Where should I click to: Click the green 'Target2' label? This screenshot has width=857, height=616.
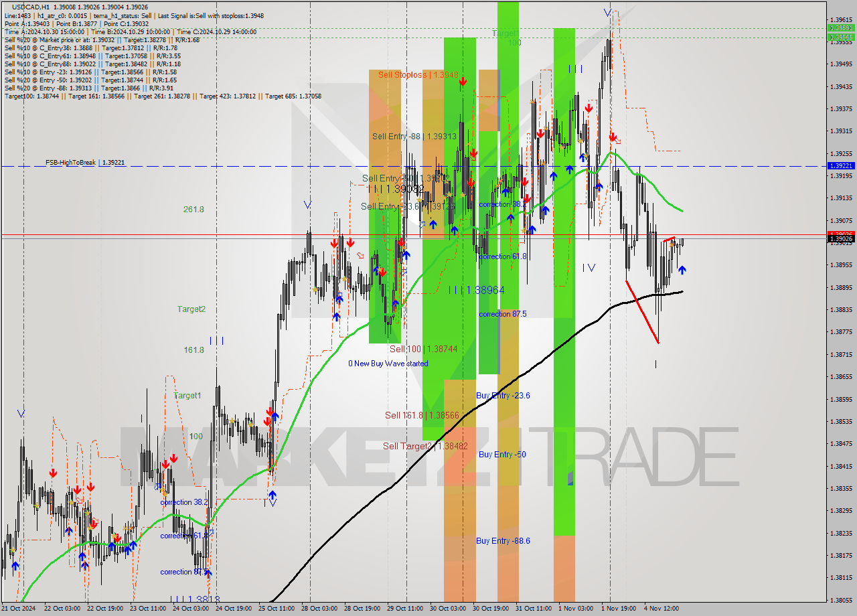tap(191, 309)
